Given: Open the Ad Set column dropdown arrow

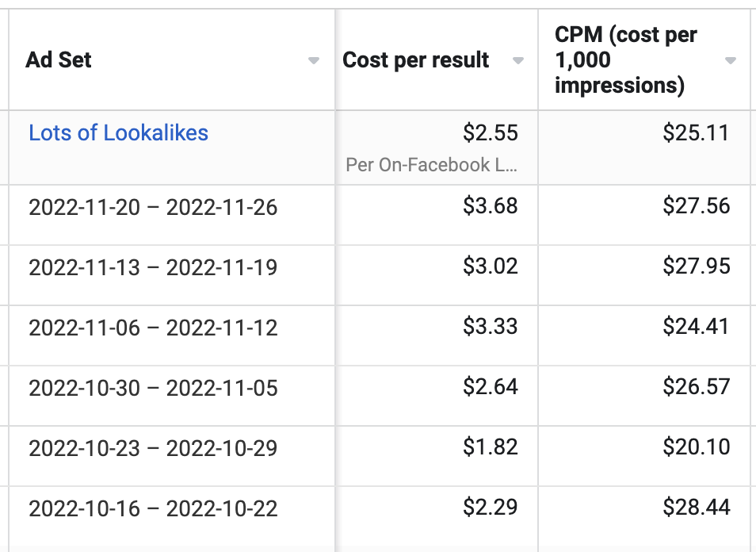Looking at the screenshot, I should click(x=313, y=61).
